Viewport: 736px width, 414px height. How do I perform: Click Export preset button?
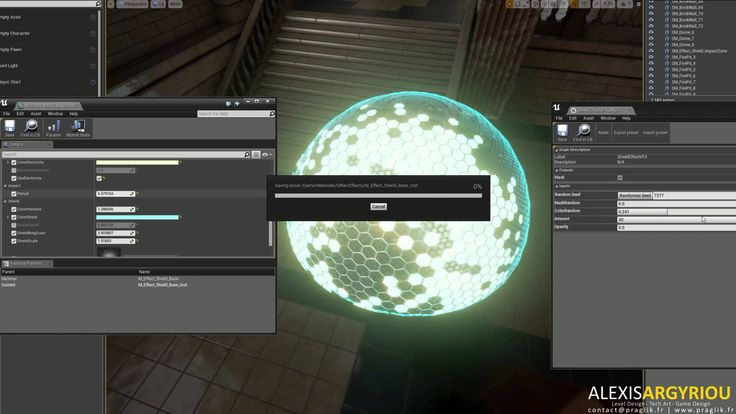tap(626, 133)
